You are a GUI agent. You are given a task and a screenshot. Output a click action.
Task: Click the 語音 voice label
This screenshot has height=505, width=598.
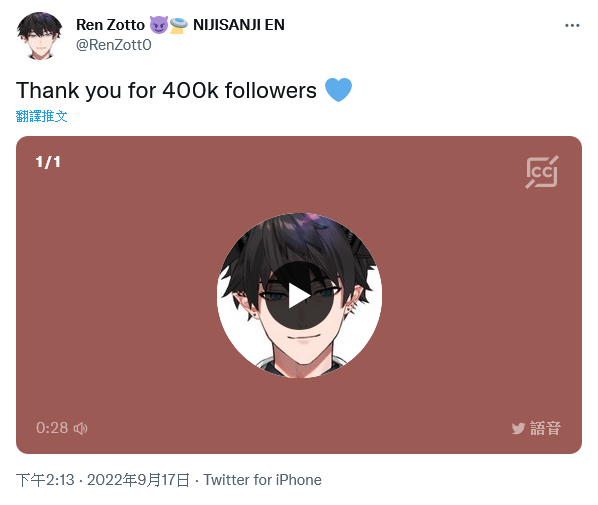coord(545,428)
